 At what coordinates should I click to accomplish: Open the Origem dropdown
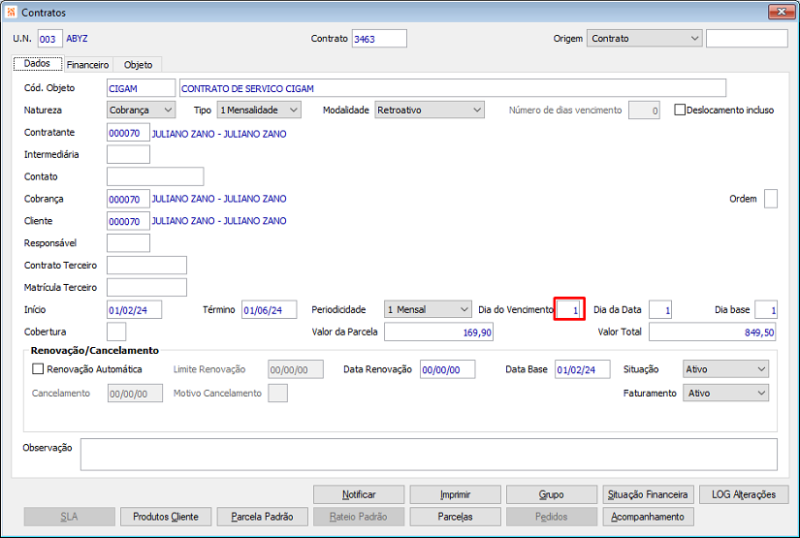pos(644,38)
